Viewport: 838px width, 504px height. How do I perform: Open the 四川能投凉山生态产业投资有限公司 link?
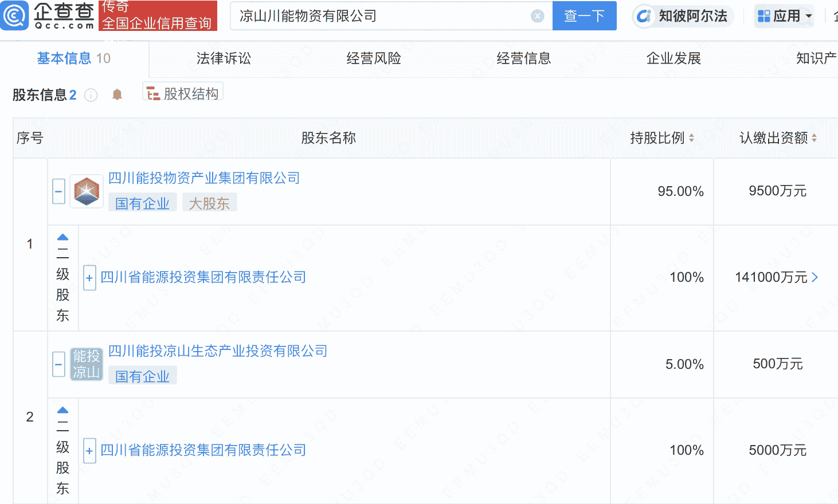pos(218,351)
